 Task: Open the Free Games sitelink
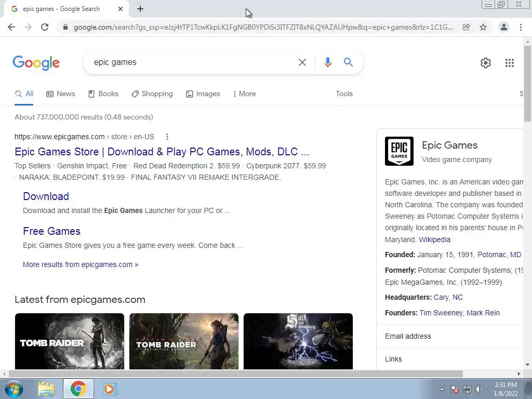[x=51, y=231]
